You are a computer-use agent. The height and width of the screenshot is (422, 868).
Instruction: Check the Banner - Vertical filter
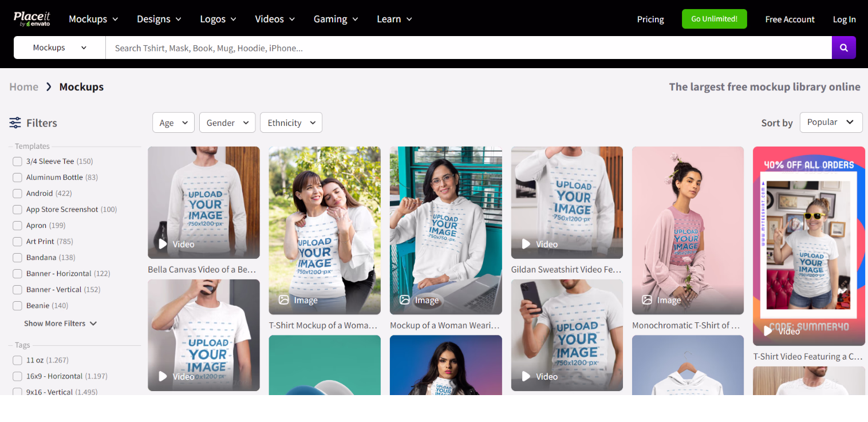(x=17, y=290)
